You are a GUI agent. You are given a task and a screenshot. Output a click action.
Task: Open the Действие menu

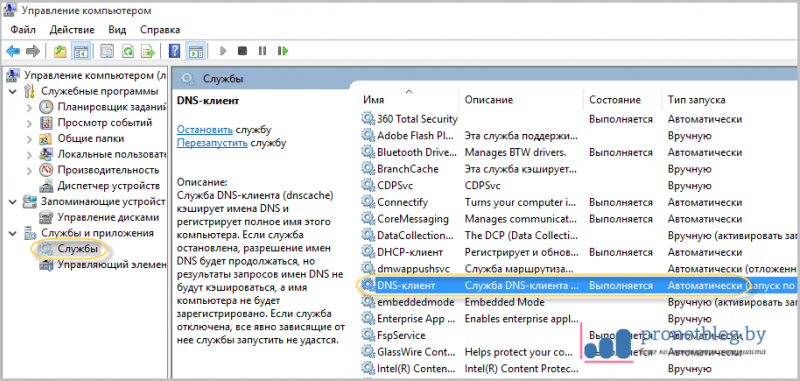pyautogui.click(x=72, y=30)
